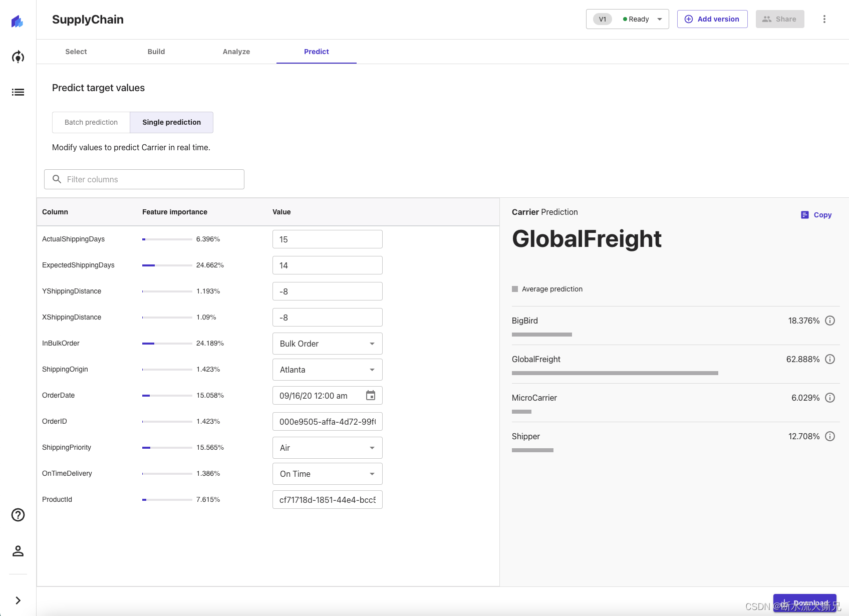Viewport: 849px width, 616px height.
Task: Click the SageMaker Canvas logo icon
Action: (18, 21)
